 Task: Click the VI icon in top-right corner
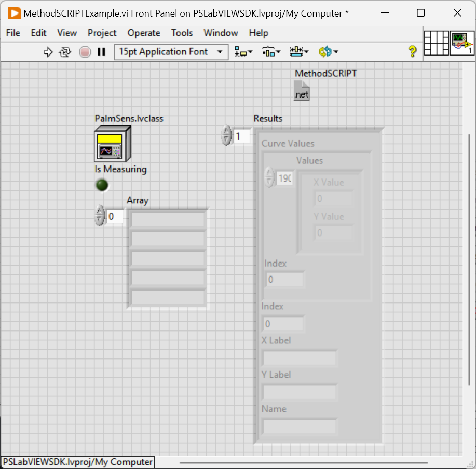[461, 43]
